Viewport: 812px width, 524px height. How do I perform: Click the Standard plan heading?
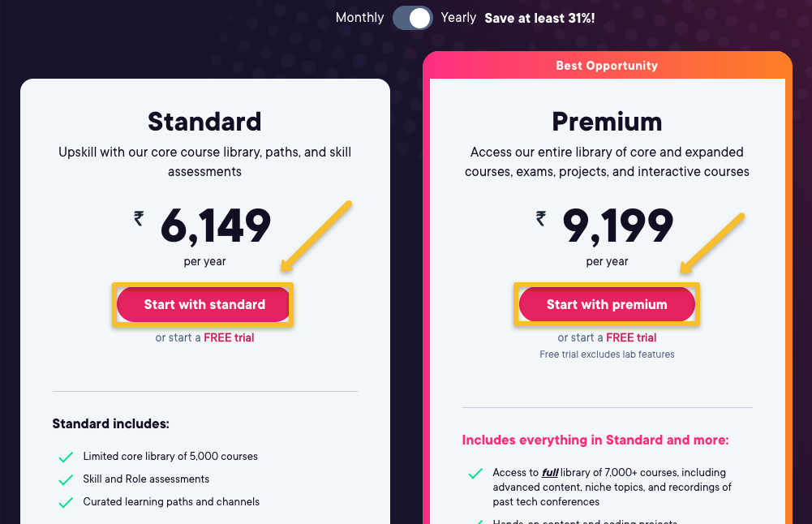click(x=204, y=122)
